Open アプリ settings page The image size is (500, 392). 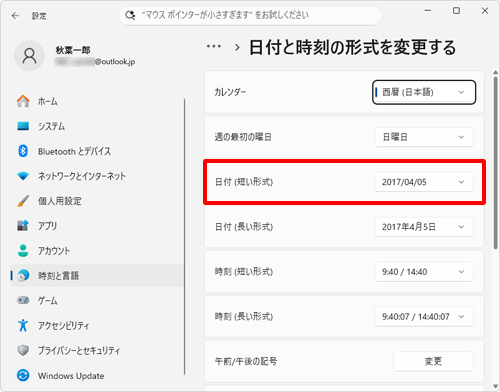(97, 226)
